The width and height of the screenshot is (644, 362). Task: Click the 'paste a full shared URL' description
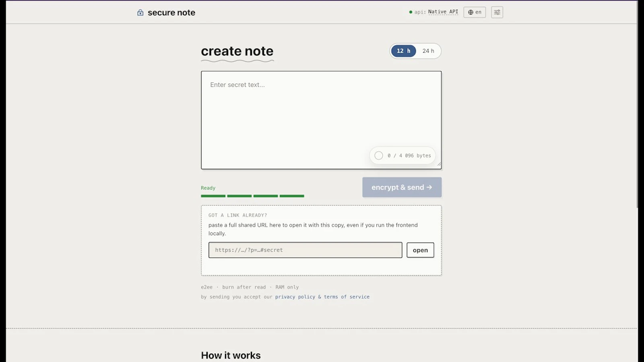(x=313, y=229)
